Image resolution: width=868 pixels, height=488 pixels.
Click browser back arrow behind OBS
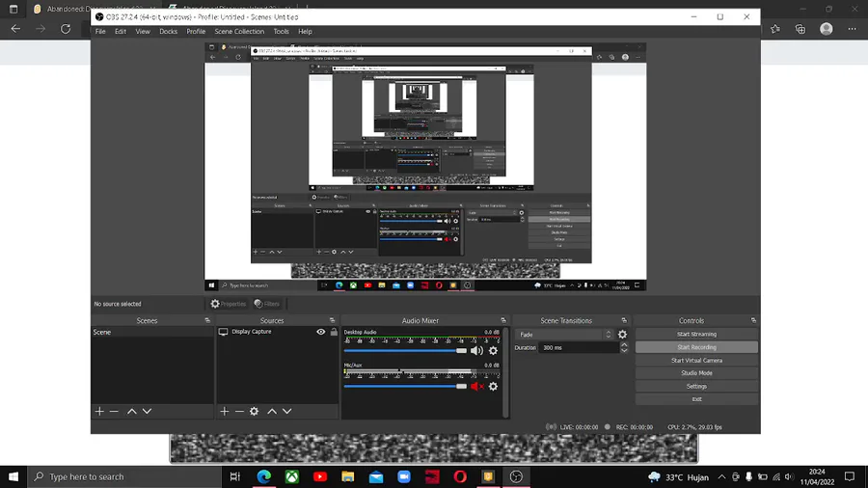15,29
